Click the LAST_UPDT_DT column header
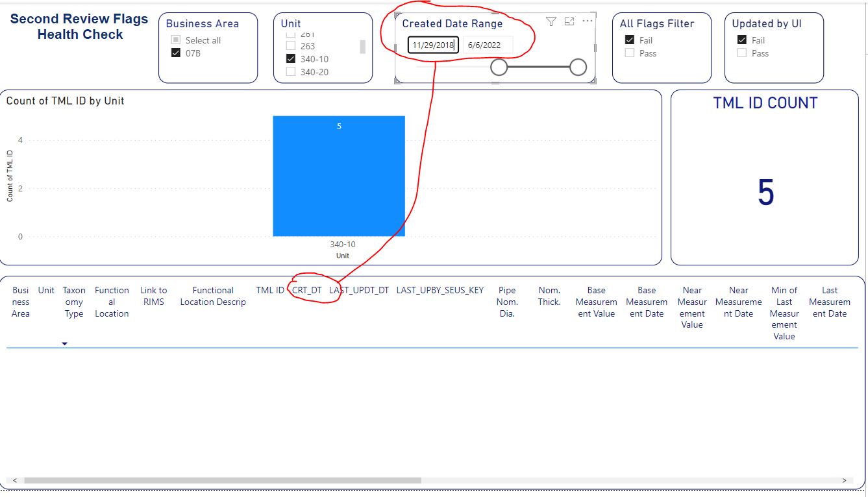Screen dimensions: 868x497 point(359,290)
